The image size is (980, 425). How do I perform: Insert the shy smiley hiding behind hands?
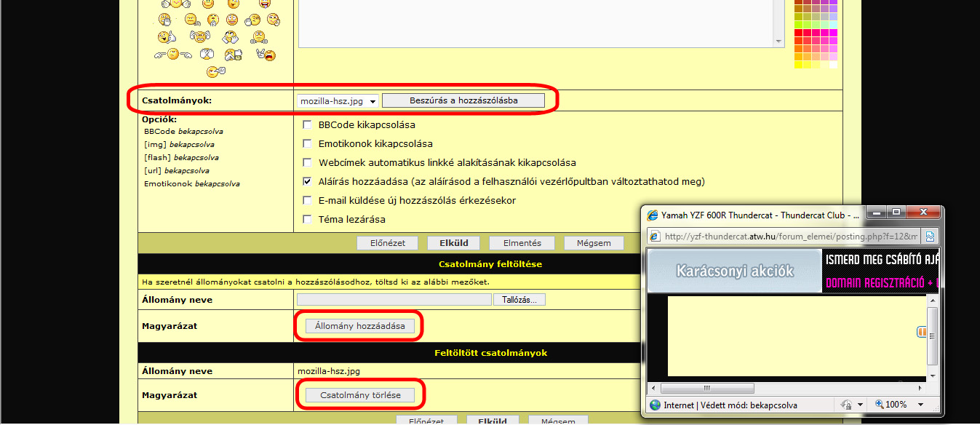(230, 37)
